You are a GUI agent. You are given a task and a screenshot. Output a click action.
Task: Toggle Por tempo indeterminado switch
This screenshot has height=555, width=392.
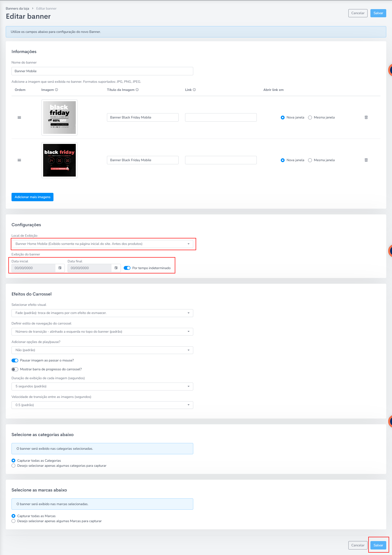[x=127, y=268]
